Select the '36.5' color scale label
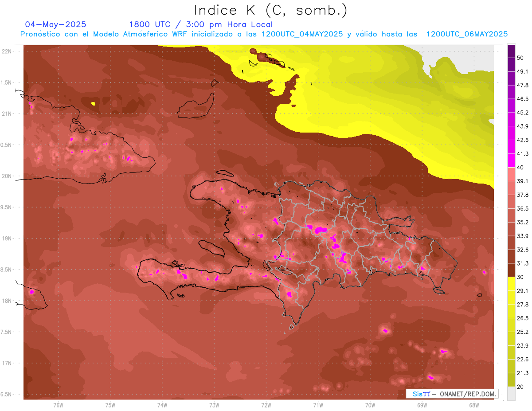Viewport: 532px width, 411px height. click(523, 208)
